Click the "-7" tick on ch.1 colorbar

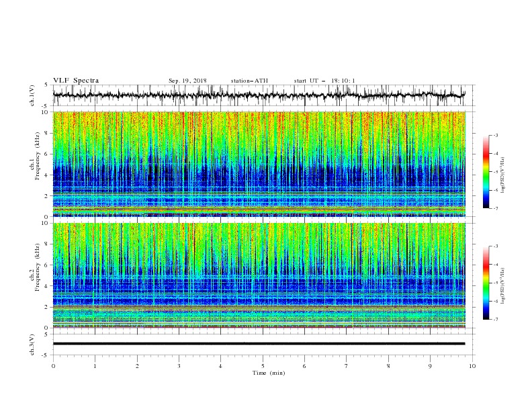tap(495, 208)
